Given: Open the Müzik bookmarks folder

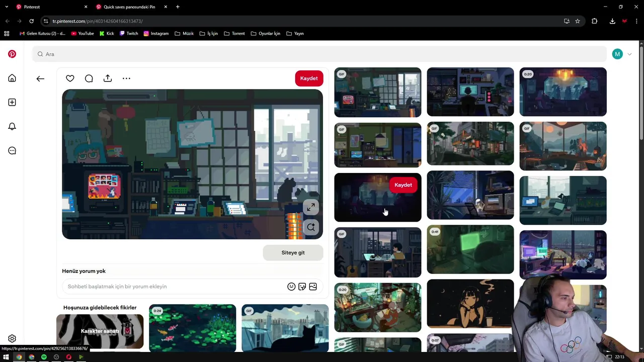Looking at the screenshot, I should pos(184,34).
